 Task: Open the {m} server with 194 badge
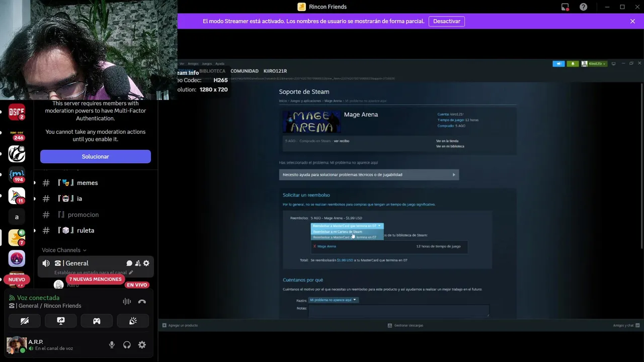(17, 174)
